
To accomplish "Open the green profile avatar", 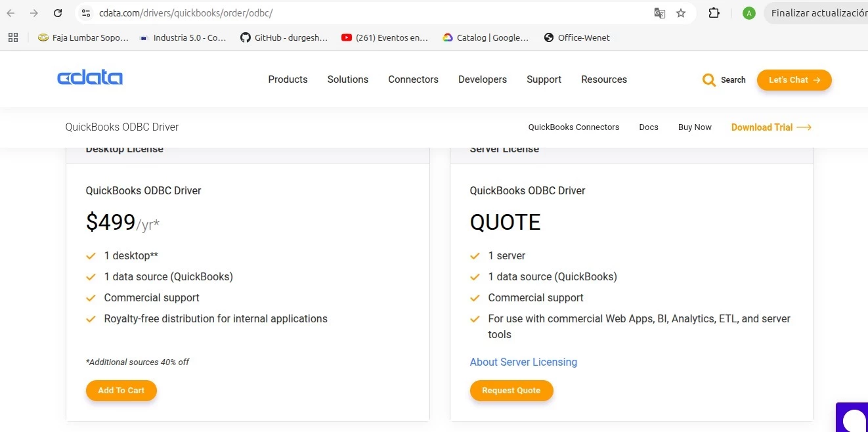I will (x=749, y=13).
